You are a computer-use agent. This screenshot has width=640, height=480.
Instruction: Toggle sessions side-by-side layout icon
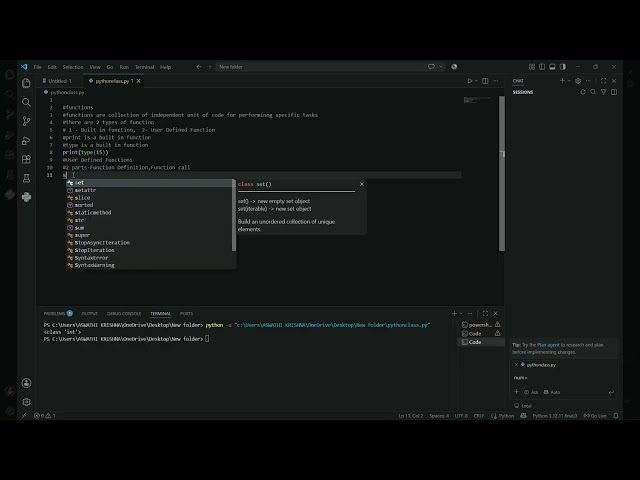coord(614,92)
